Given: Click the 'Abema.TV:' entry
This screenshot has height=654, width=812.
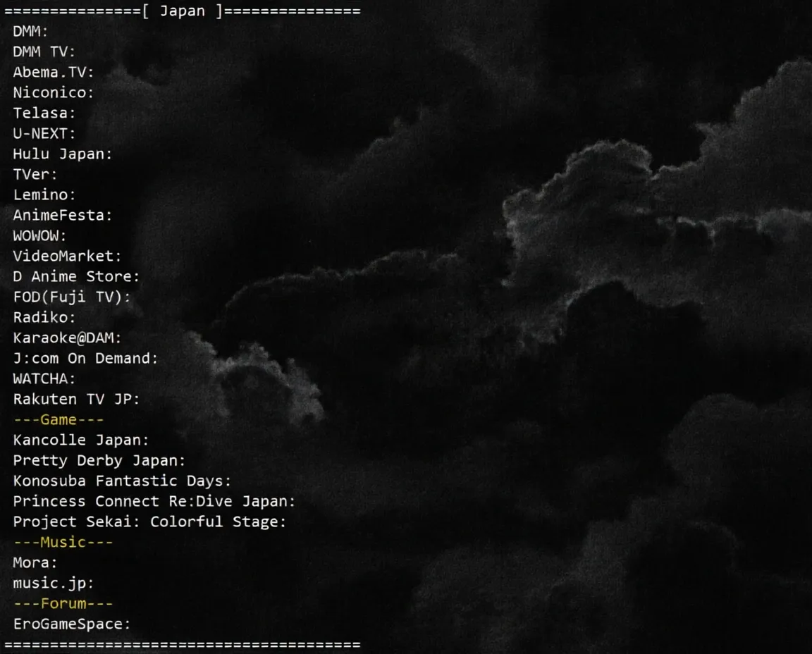Looking at the screenshot, I should tap(54, 72).
